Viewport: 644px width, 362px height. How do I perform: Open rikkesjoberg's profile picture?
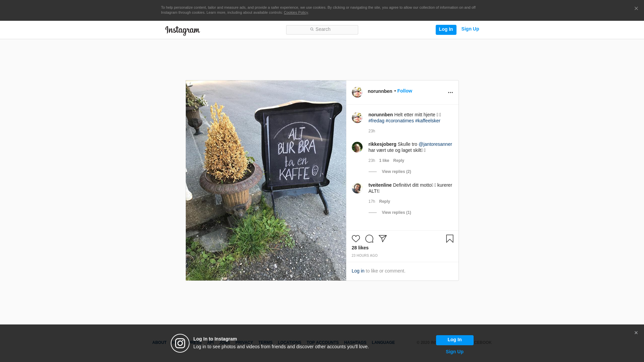tap(357, 147)
